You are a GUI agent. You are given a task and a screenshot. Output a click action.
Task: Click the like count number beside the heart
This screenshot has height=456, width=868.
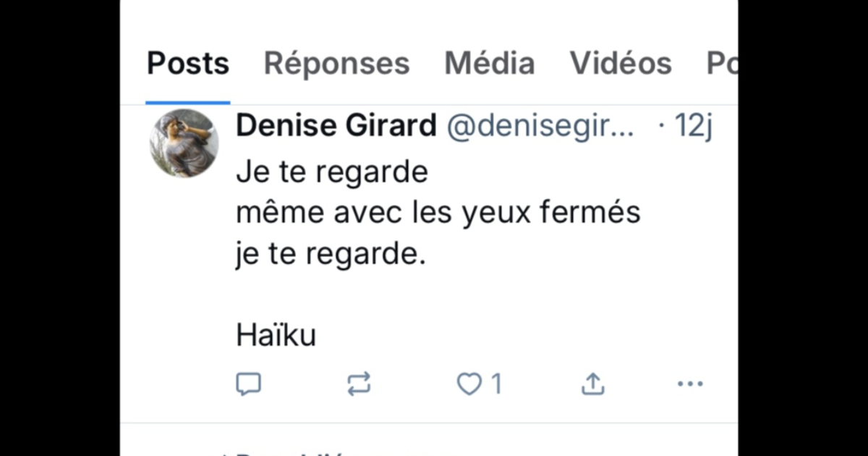coord(496,384)
